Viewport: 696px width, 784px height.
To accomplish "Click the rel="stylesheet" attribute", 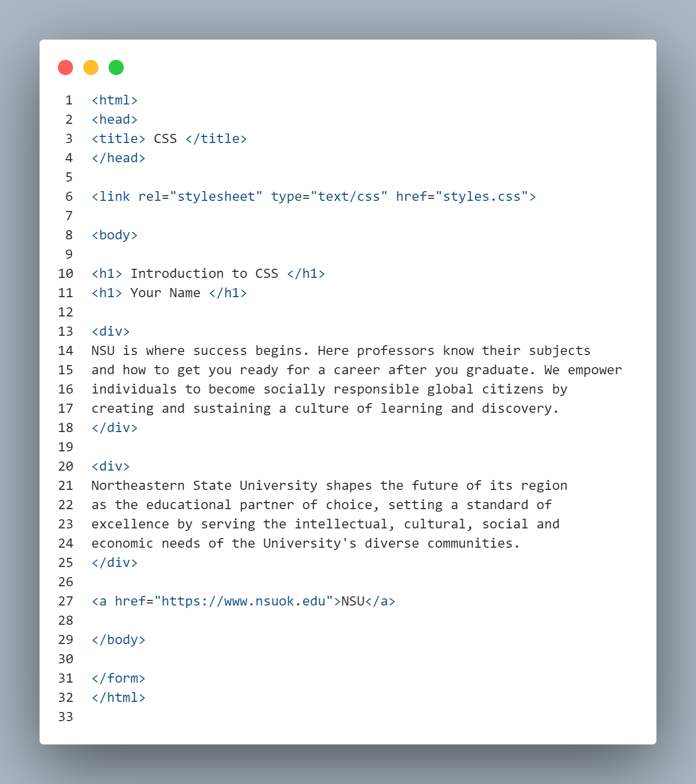I will tap(200, 197).
